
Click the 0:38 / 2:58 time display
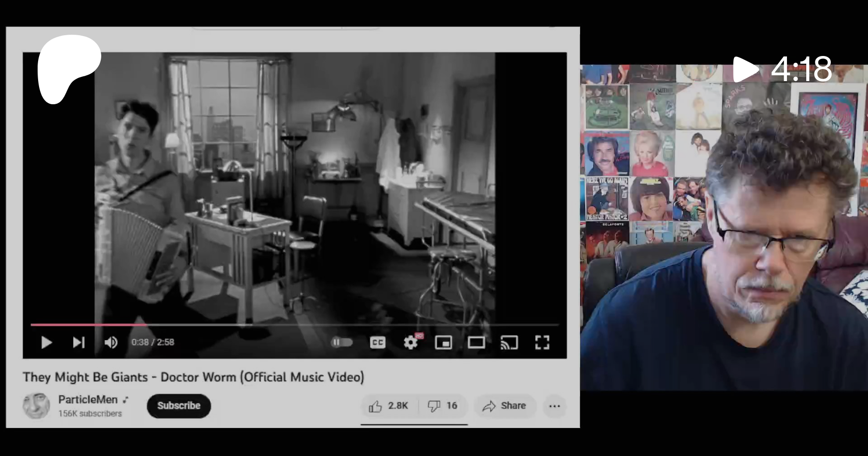tap(153, 342)
